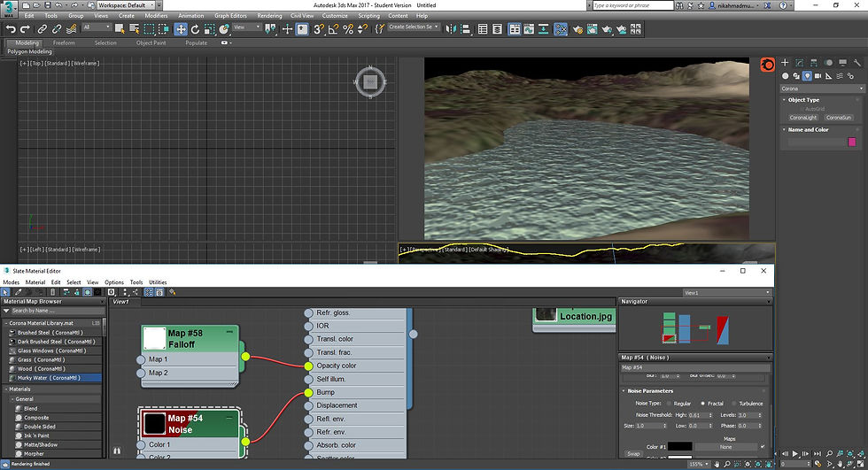Select the Bind to Space Warp tool
868x470 pixels.
(x=71, y=29)
